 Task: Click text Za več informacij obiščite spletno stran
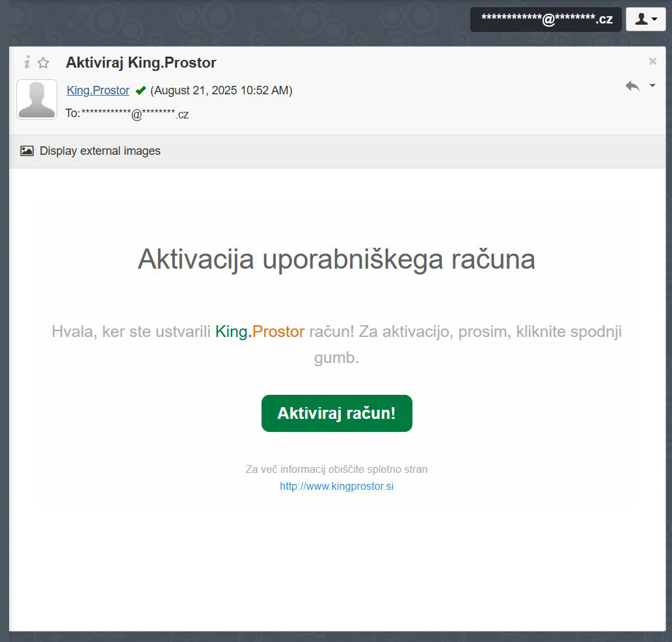click(336, 469)
